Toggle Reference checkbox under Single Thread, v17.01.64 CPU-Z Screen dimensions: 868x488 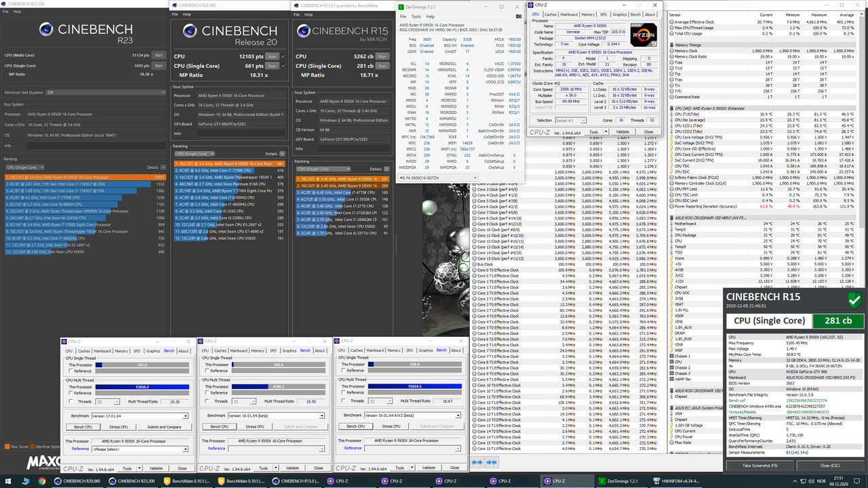coord(70,371)
